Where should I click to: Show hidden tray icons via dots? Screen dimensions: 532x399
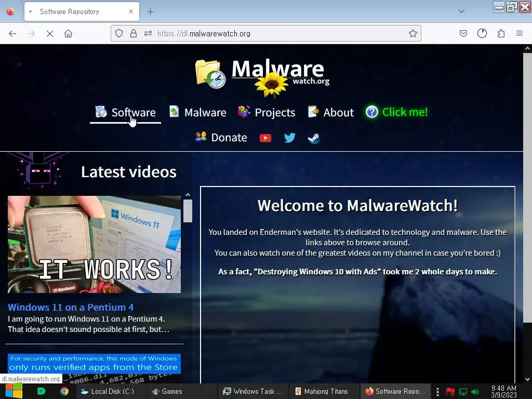click(437, 392)
